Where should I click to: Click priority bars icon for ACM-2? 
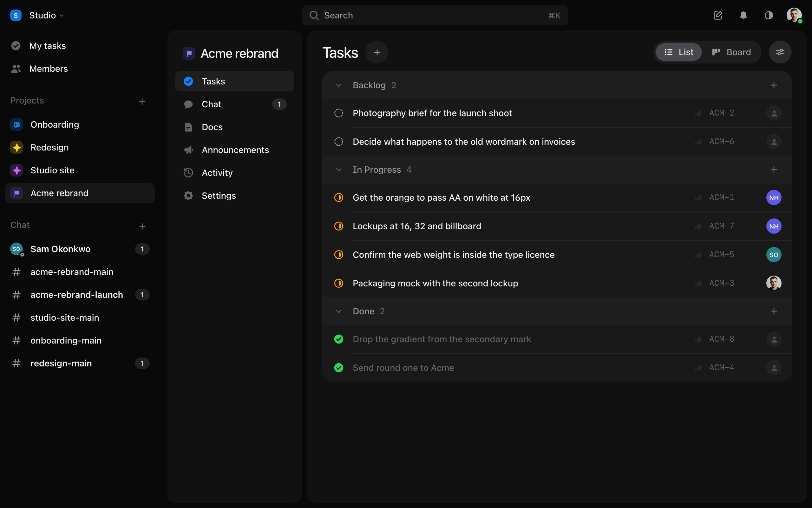(x=698, y=113)
